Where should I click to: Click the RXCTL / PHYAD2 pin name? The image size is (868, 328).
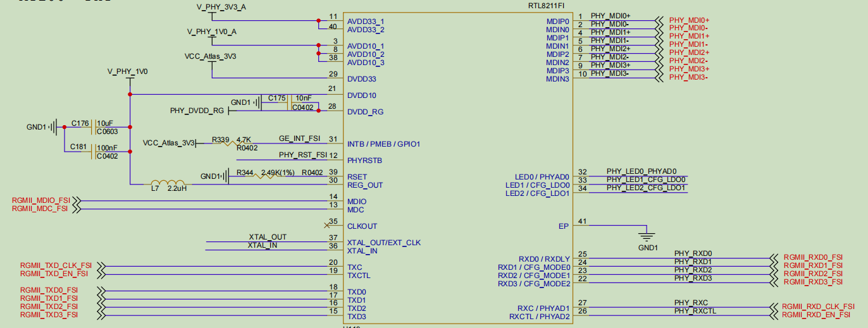click(x=540, y=316)
